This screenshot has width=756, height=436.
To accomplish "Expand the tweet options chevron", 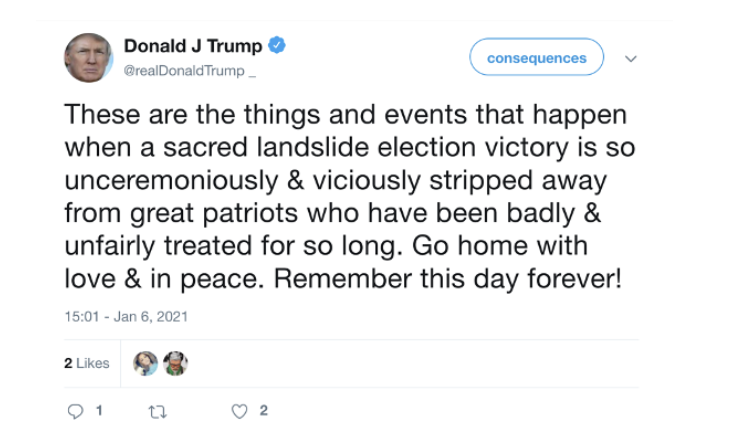I will click(631, 58).
